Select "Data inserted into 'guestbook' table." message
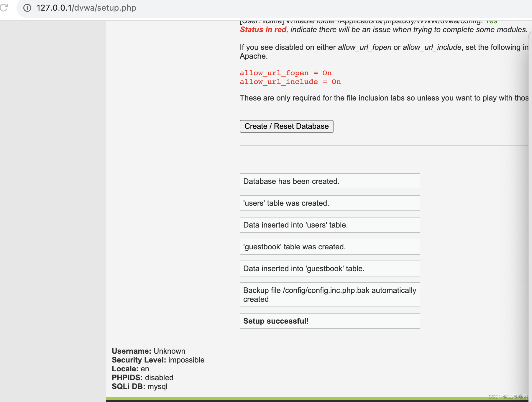532x402 pixels. click(x=330, y=268)
